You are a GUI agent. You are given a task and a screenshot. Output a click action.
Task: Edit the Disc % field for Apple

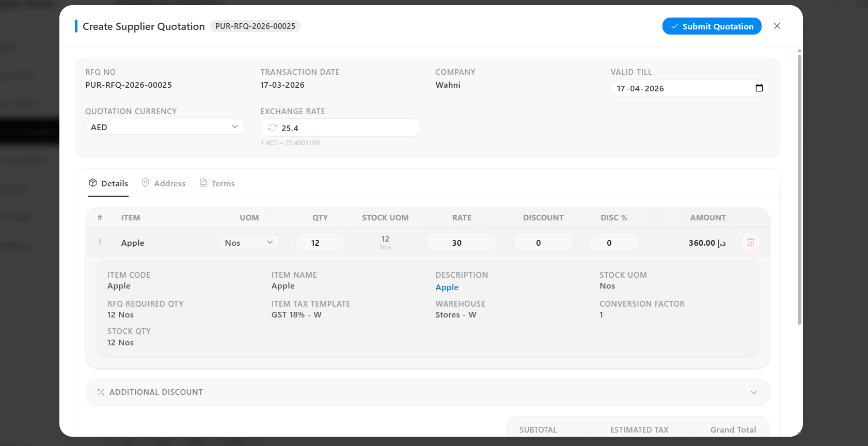pyautogui.click(x=614, y=243)
